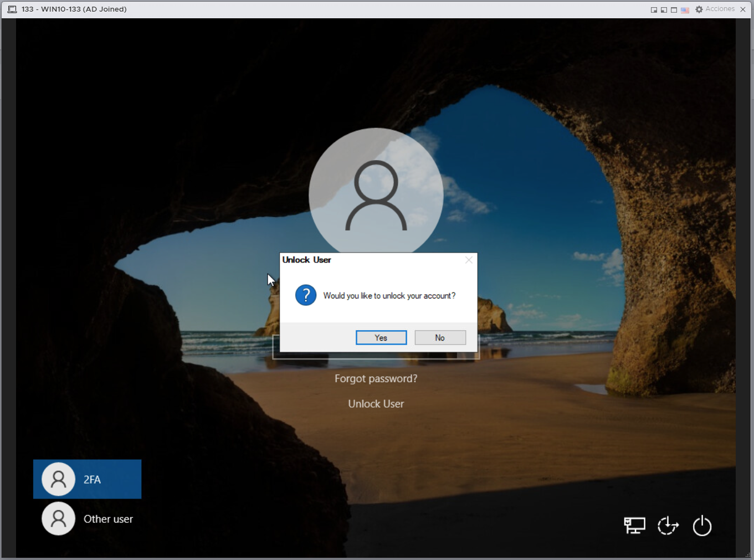Click the 2FA user avatar icon
Viewport: 754px width, 560px height.
pos(58,480)
